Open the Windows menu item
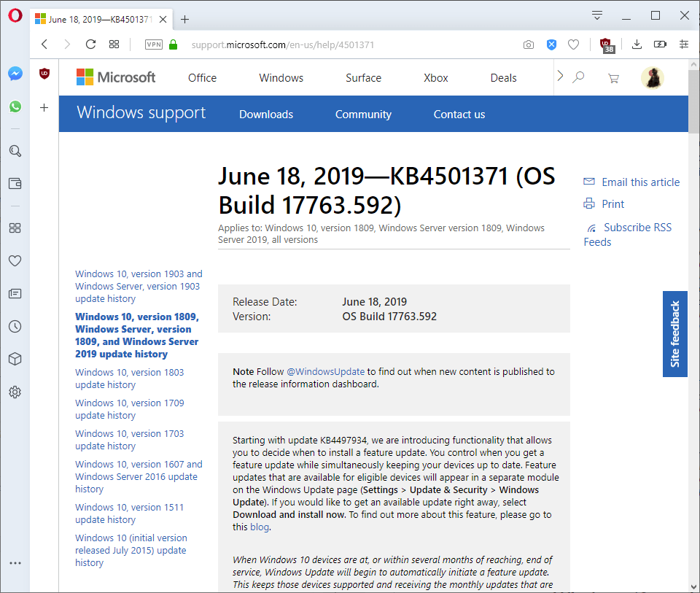Screen dimensions: 700x593 281,78
